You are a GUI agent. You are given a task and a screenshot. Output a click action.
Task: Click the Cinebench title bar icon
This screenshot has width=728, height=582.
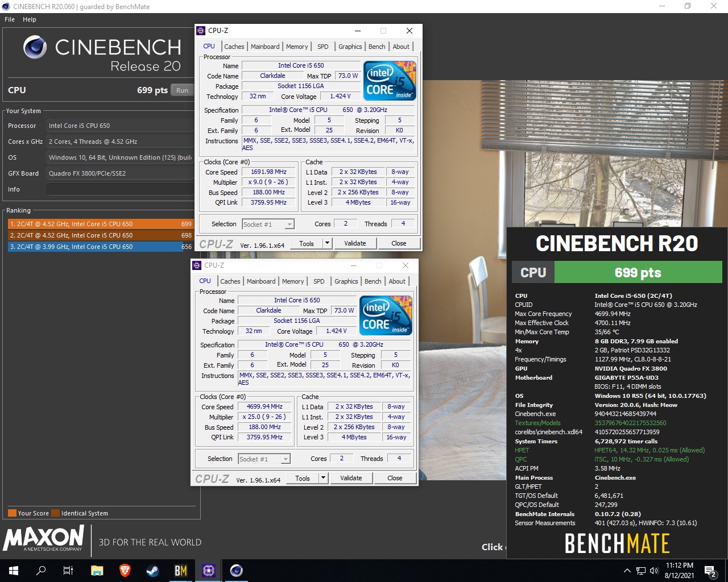(6, 7)
